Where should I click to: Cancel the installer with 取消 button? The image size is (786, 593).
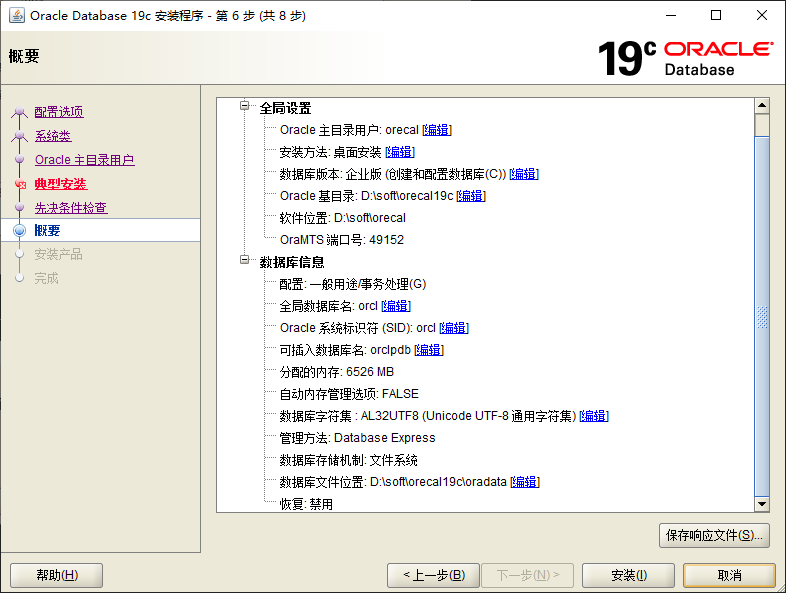pos(729,575)
